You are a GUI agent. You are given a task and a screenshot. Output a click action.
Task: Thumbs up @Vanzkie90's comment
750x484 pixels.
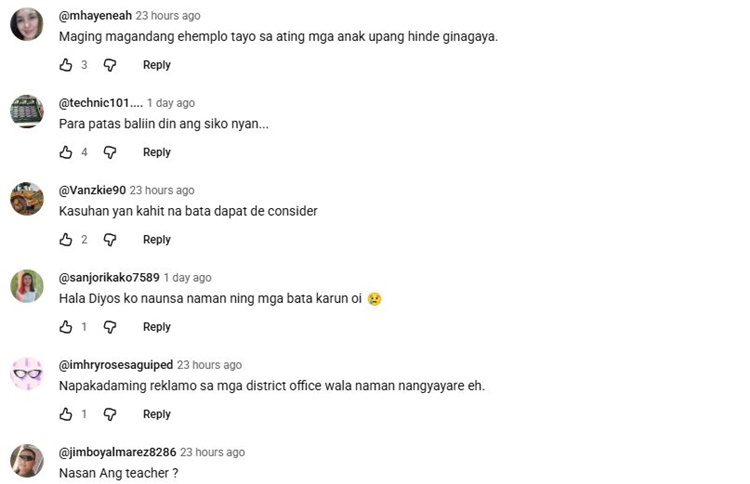[x=66, y=239]
